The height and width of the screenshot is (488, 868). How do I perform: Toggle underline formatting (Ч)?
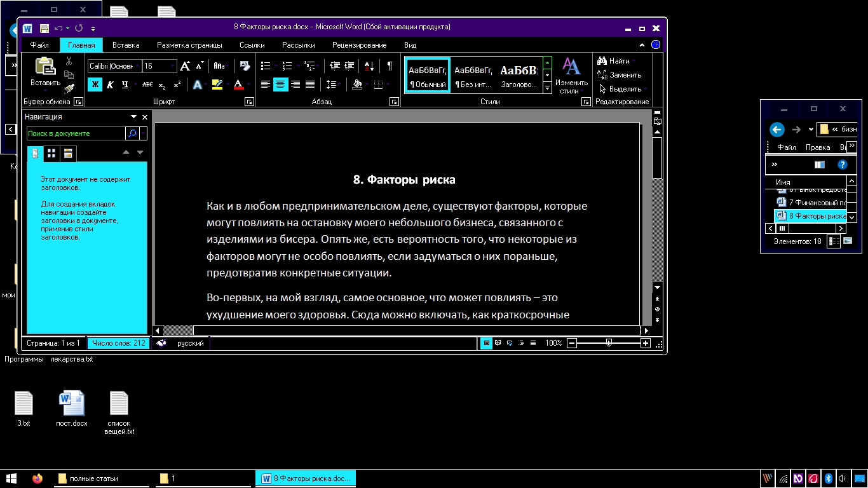point(125,85)
